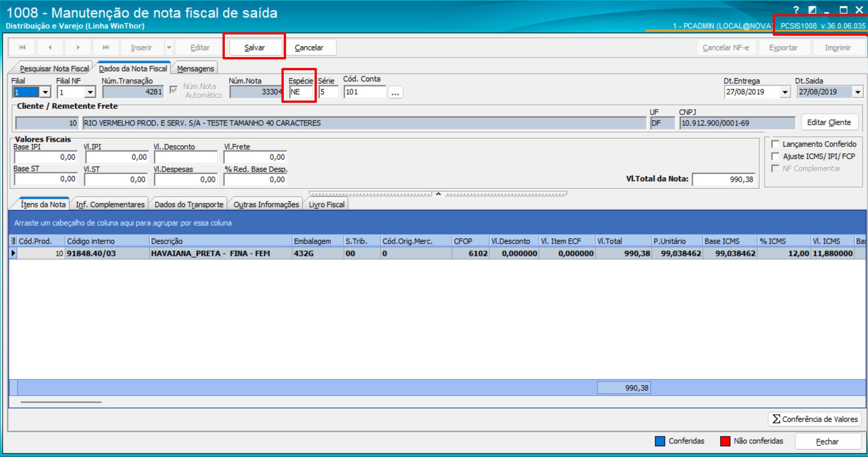Image resolution: width=868 pixels, height=457 pixels.
Task: Sort by the Descrição column header
Action: click(220, 241)
